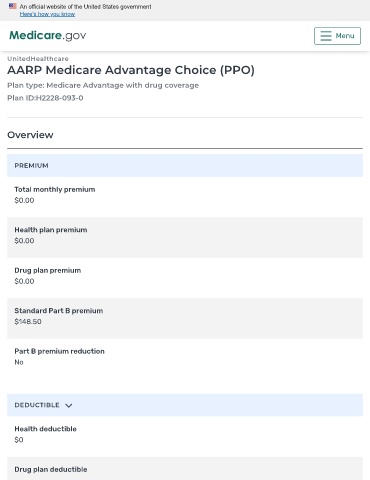This screenshot has height=480, width=370.
Task: Click the Menu button label
Action: pyautogui.click(x=345, y=36)
